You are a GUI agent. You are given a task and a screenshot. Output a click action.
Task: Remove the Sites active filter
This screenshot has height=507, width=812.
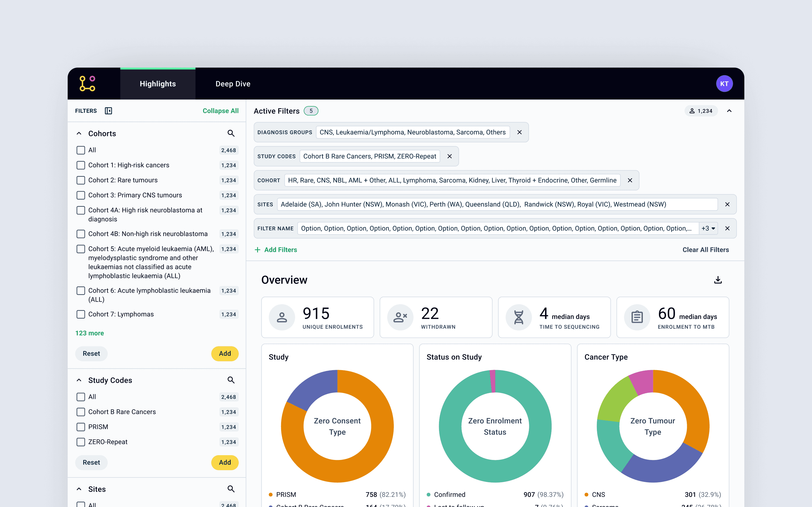pyautogui.click(x=727, y=204)
